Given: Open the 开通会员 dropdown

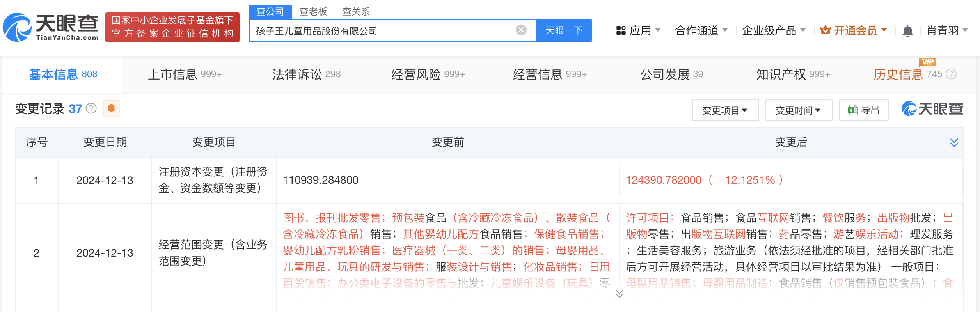Looking at the screenshot, I should (x=854, y=30).
